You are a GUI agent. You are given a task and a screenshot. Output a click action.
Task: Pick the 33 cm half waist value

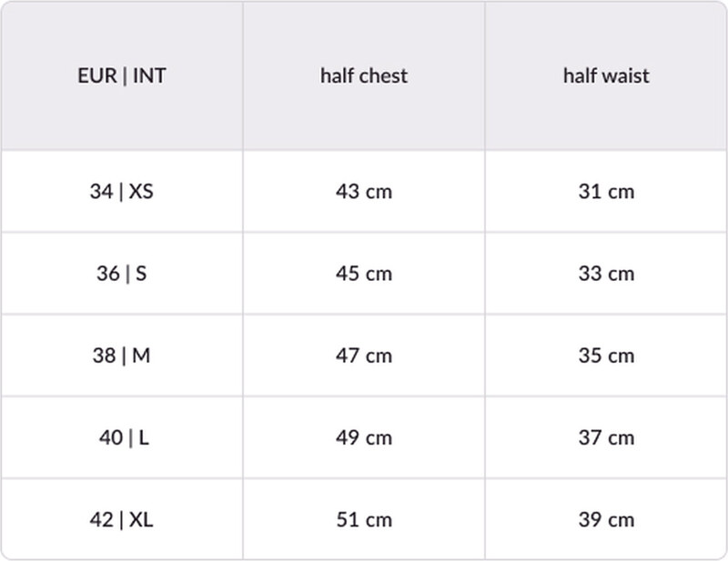[606, 274]
